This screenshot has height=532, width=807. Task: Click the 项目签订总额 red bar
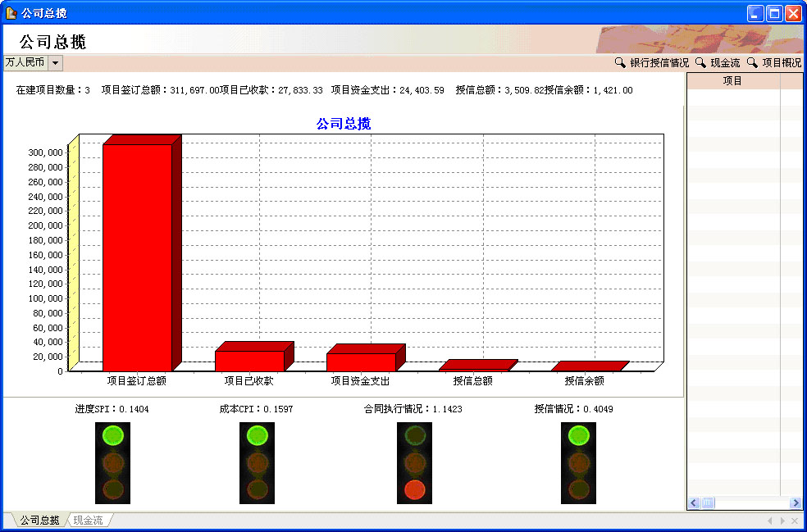pyautogui.click(x=138, y=257)
